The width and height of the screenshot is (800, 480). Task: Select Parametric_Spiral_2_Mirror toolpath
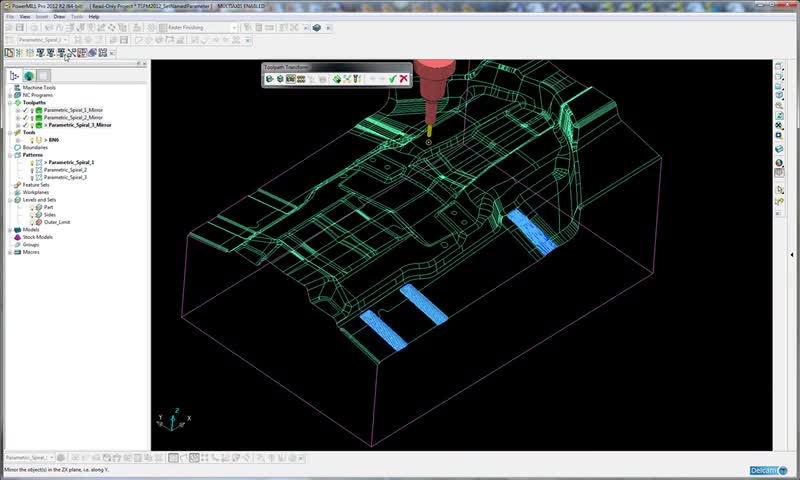[x=73, y=117]
